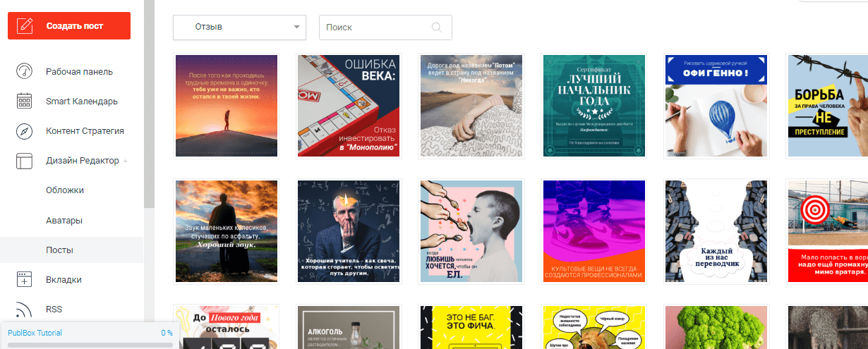Click the pencil icon on Создать пост
Screen dimensions: 868x349
pos(25,26)
